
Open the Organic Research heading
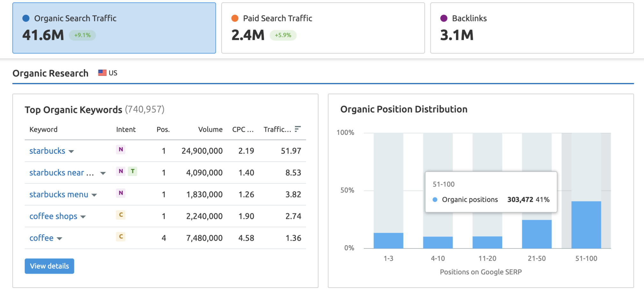pyautogui.click(x=50, y=73)
